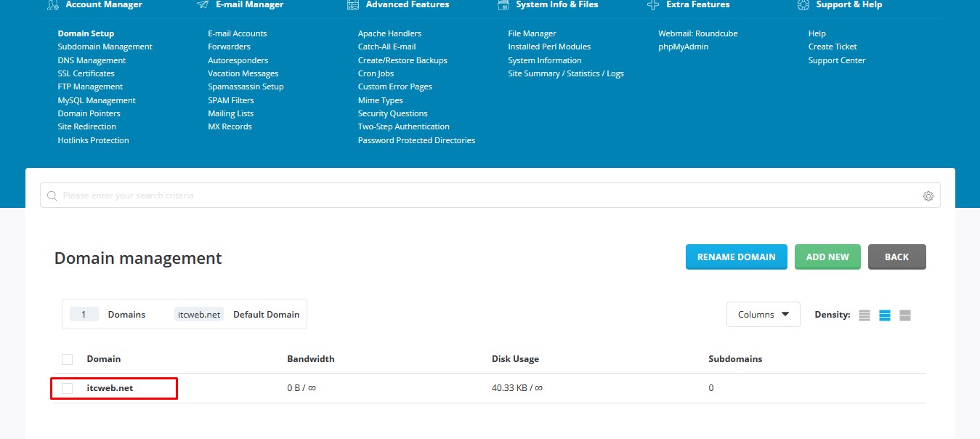This screenshot has width=980, height=439.
Task: Expand the Columns dropdown
Action: (x=763, y=315)
